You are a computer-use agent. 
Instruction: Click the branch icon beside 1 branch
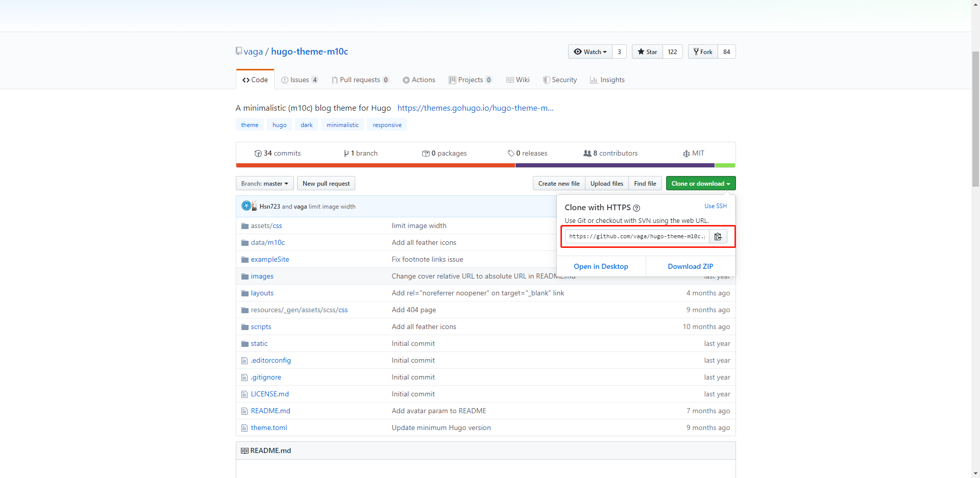[x=346, y=154]
